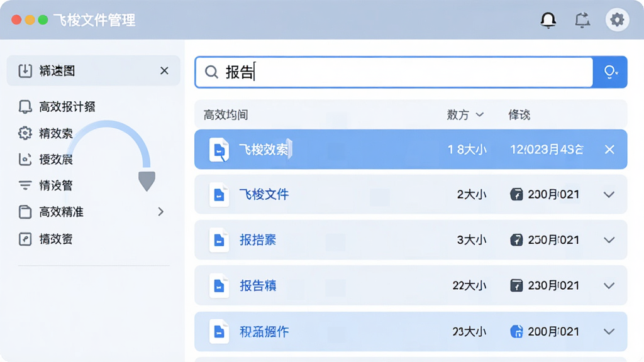Click the calendar icon in 飞梭文件 row
This screenshot has height=362, width=644.
coord(516,194)
